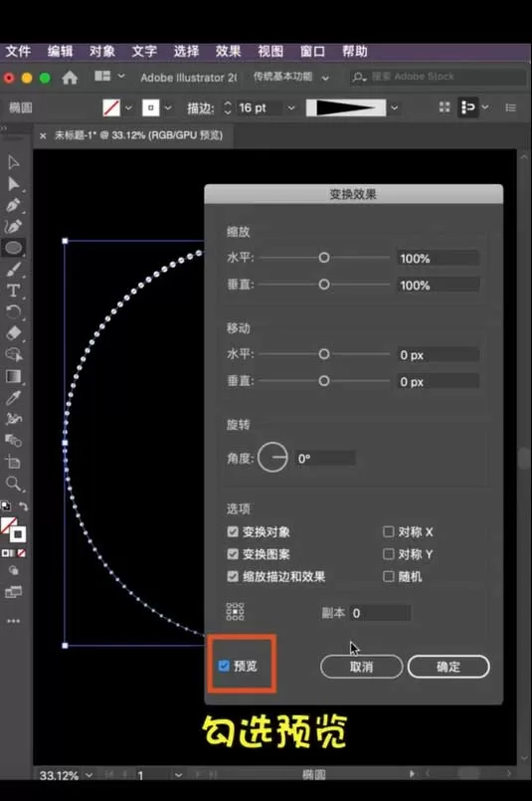This screenshot has width=532, height=801.
Task: Open the fill color dropdown arrow
Action: coord(128,107)
